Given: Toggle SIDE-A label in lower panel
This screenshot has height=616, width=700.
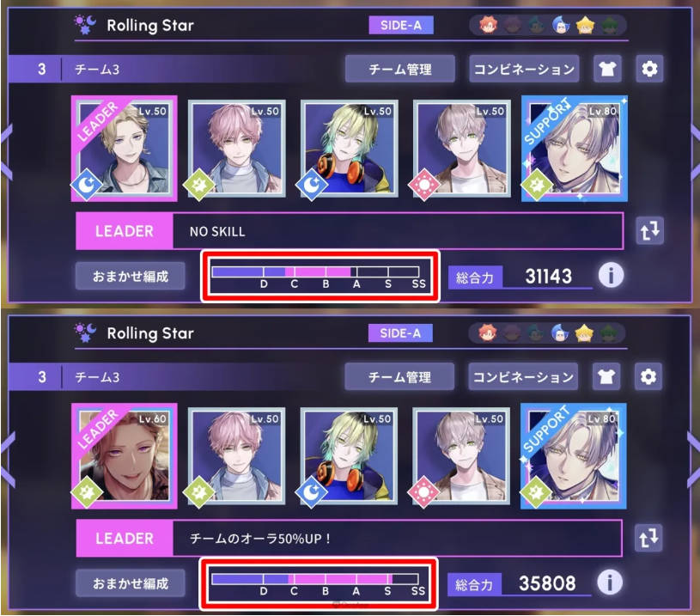Looking at the screenshot, I should pyautogui.click(x=400, y=332).
